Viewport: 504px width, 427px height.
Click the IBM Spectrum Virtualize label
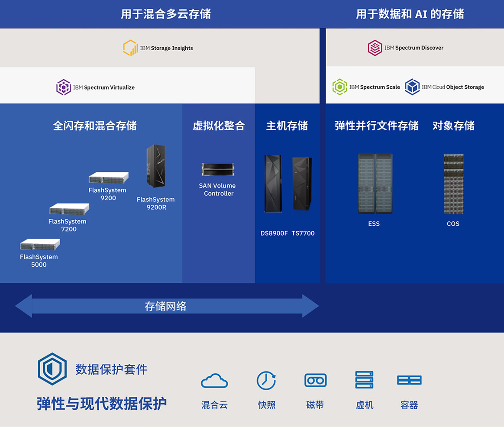[x=104, y=87]
